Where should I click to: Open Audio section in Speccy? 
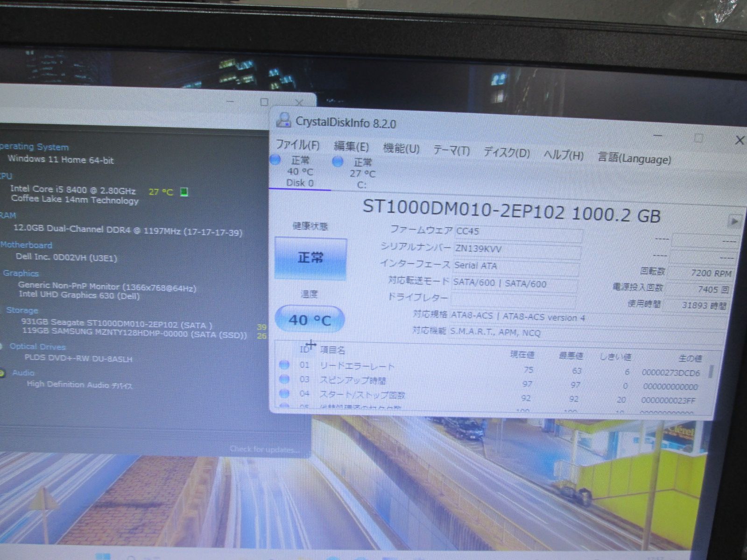[23, 372]
